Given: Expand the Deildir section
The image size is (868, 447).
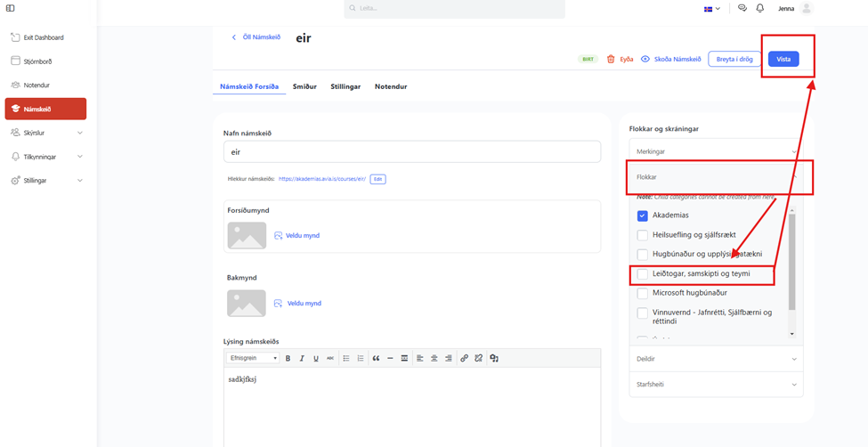Looking at the screenshot, I should tap(715, 359).
